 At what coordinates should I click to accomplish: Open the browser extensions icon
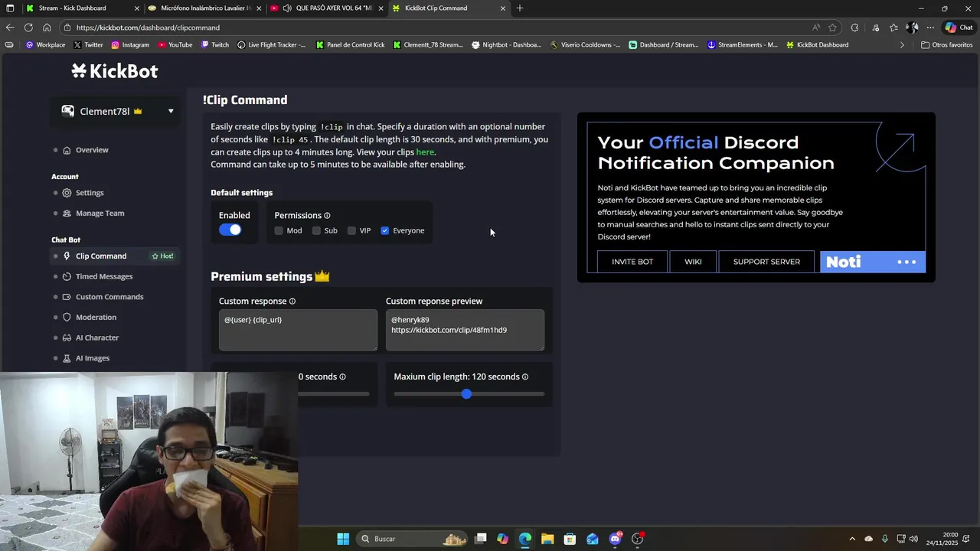pos(854,28)
